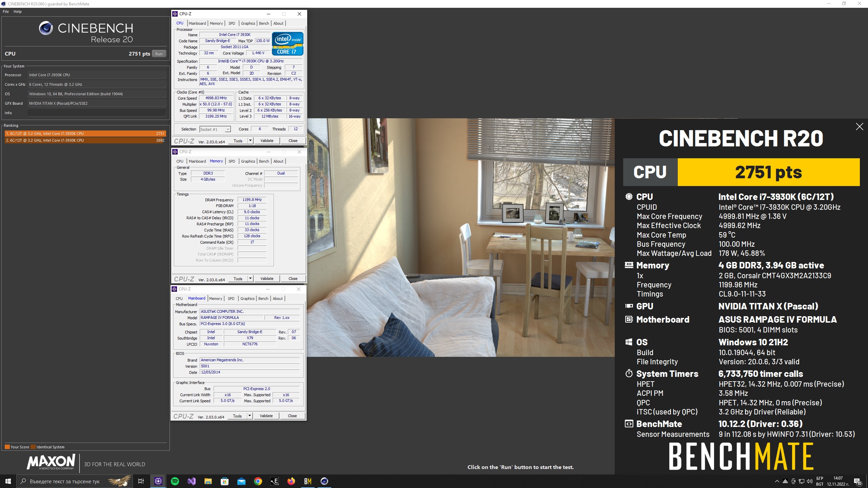Select ranking entry 2 with score 2692
Screen dimensions: 868x488
[85, 140]
